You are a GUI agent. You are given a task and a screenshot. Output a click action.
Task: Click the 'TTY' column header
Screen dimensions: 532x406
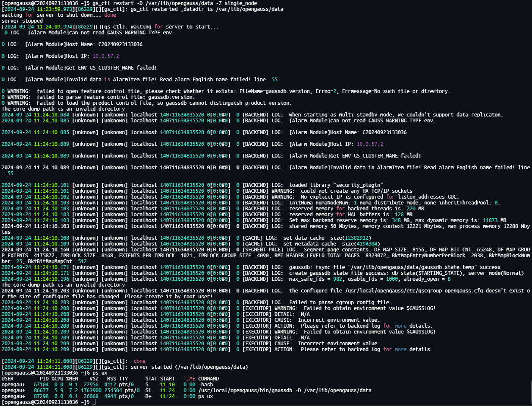[123, 378]
